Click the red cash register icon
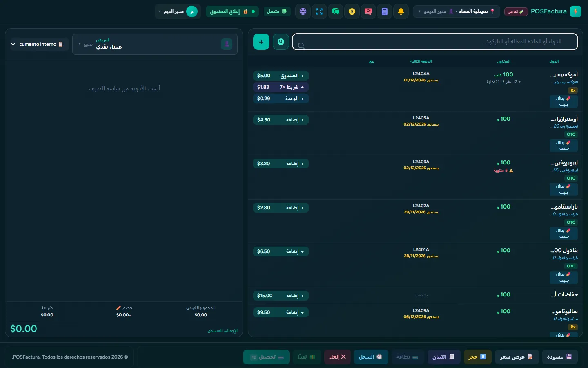Image resolution: width=588 pixels, height=368 pixels. point(368,11)
